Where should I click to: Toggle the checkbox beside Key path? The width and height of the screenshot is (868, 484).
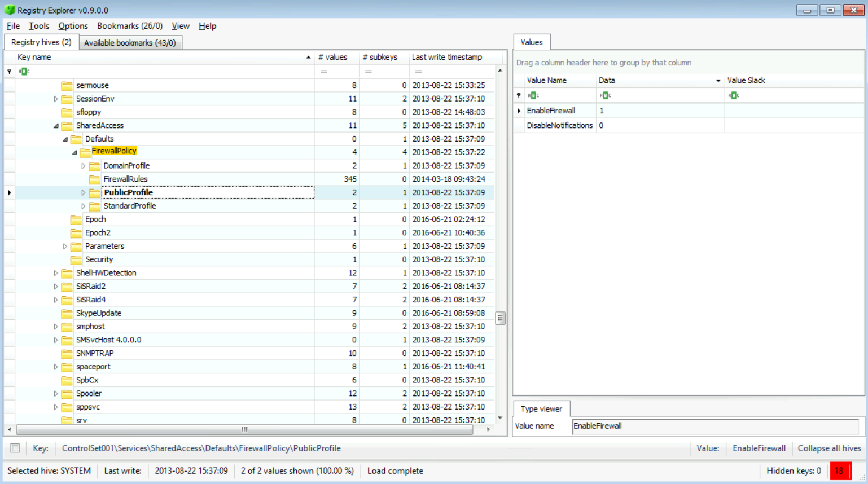click(x=15, y=448)
